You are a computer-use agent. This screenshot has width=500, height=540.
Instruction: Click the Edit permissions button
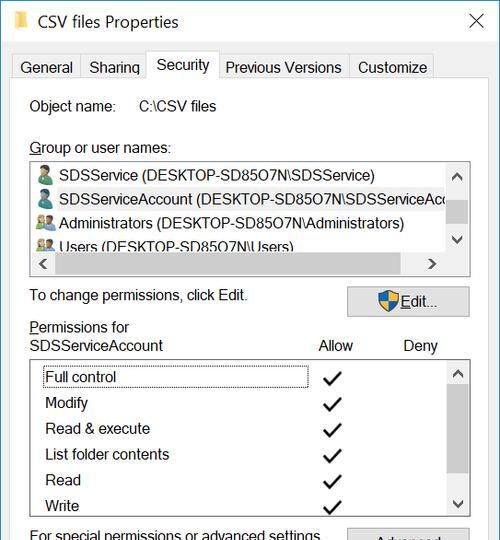click(408, 301)
